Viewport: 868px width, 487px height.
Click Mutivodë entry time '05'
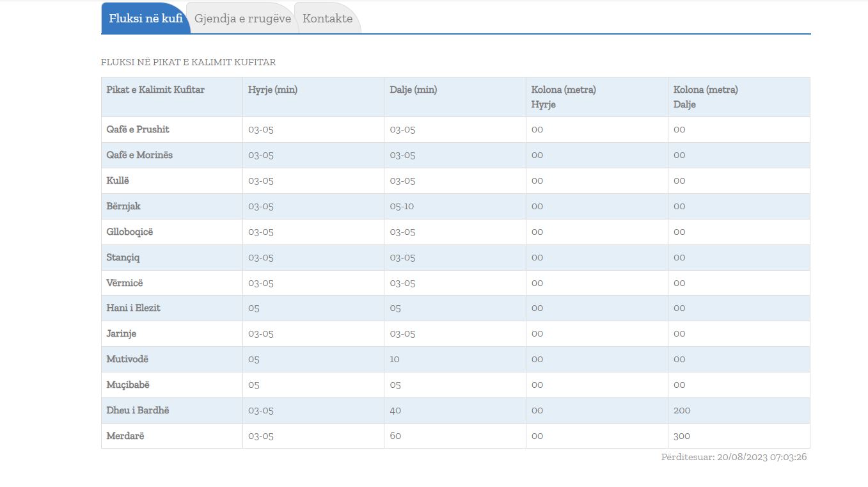coord(254,359)
